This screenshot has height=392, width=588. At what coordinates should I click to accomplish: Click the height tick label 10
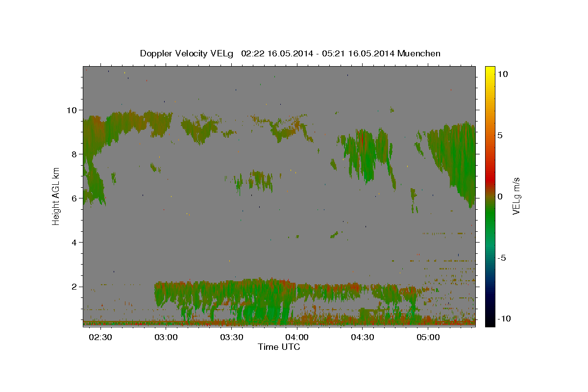(x=72, y=110)
